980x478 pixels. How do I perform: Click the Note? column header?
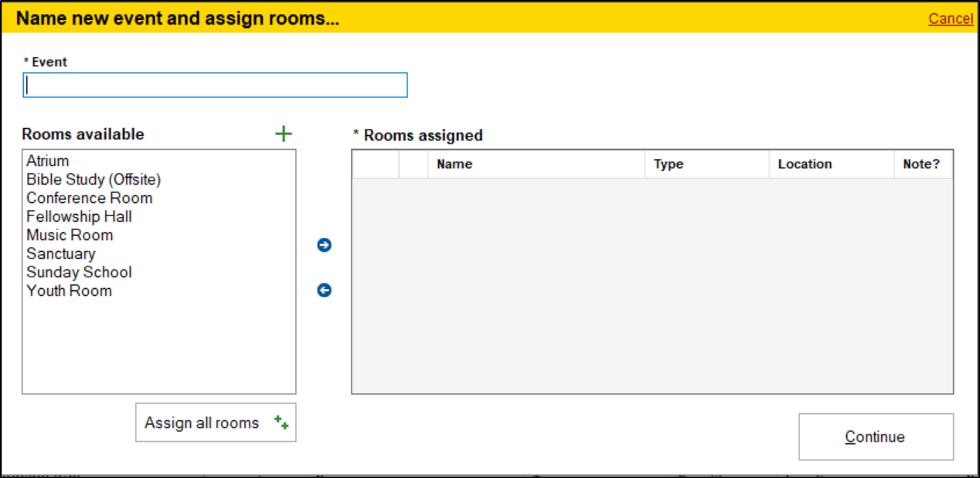pos(923,164)
